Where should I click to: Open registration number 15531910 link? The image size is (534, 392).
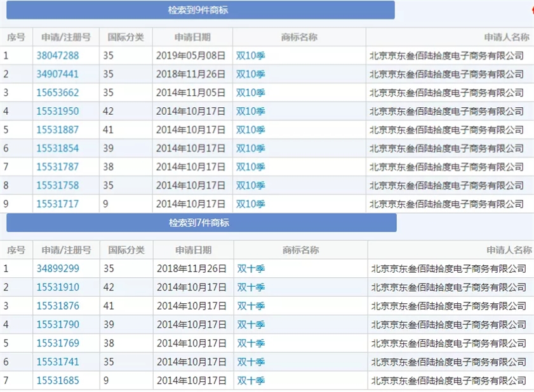[x=58, y=287]
